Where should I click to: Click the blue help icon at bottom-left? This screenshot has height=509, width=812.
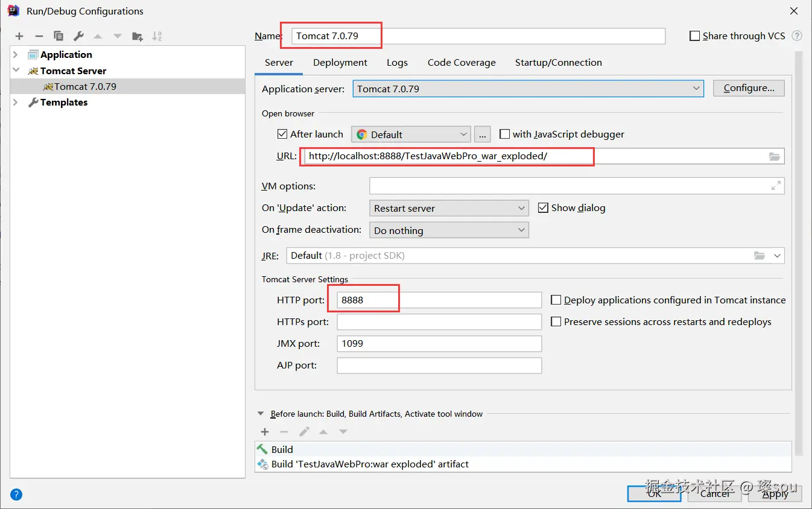[x=16, y=495]
